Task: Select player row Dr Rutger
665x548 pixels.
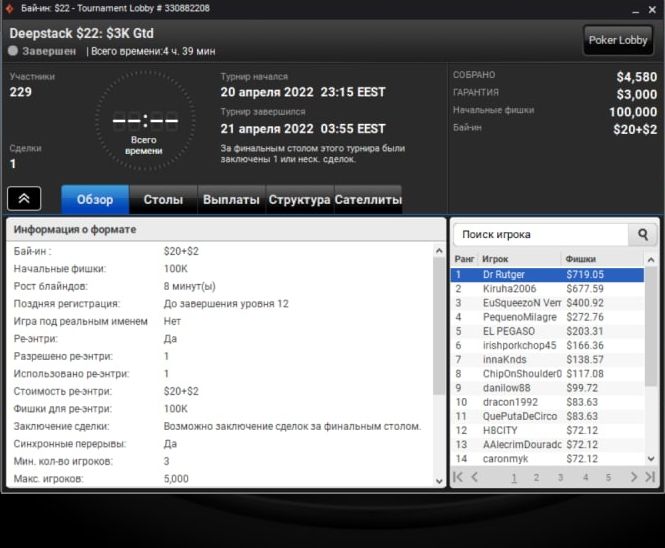Action: [547, 274]
